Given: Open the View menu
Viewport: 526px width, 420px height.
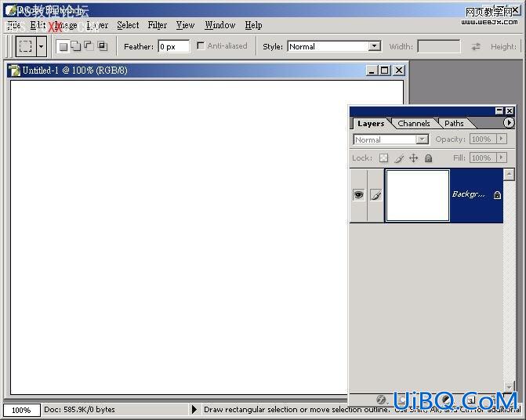Looking at the screenshot, I should click(185, 25).
